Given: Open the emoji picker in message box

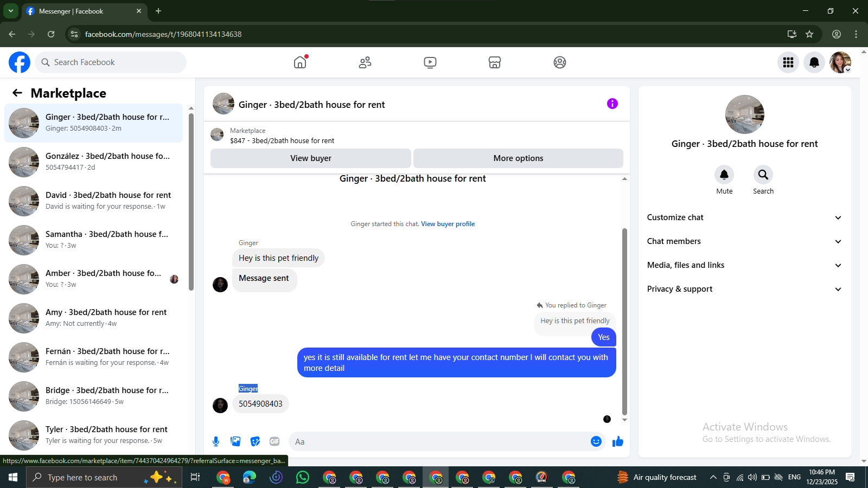Looking at the screenshot, I should coord(596,441).
